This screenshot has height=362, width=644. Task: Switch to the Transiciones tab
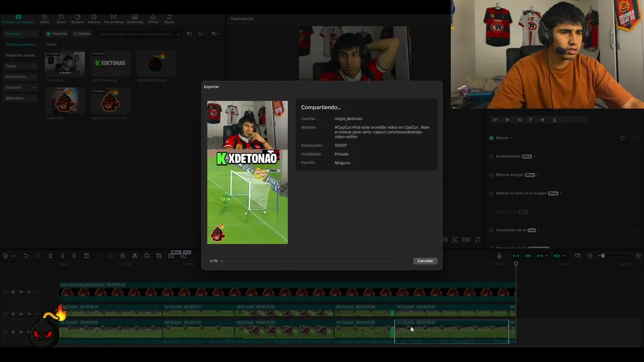[113, 19]
